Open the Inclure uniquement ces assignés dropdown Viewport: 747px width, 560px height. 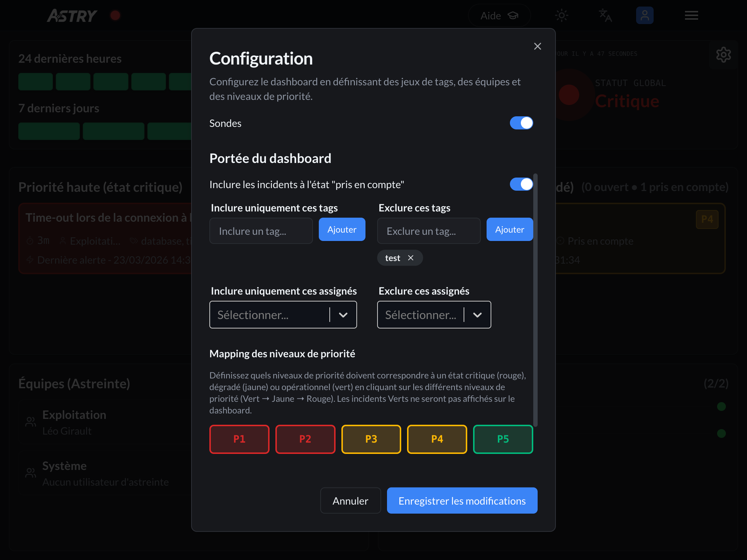[283, 315]
